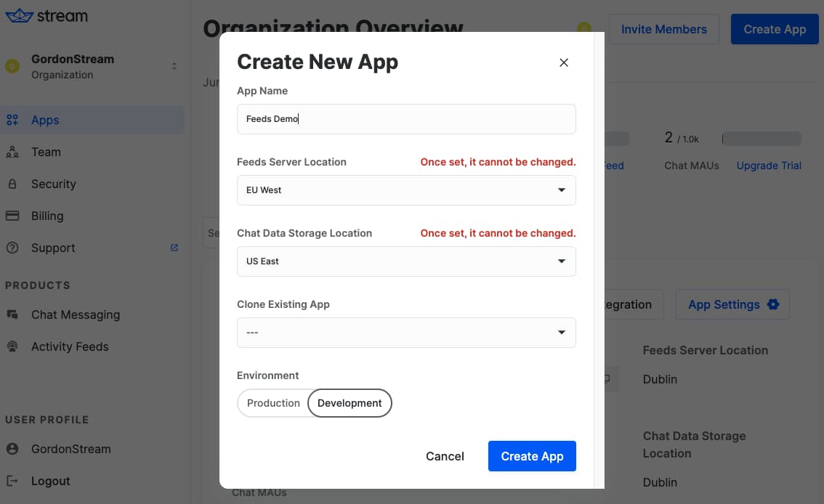Click the external link icon beside Support
Image resolution: width=824 pixels, height=504 pixels.
174,247
